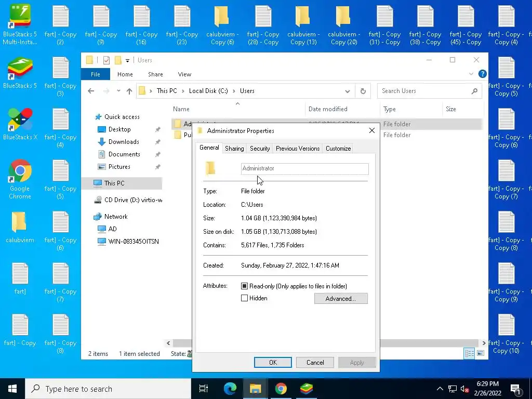Select fart] - Copy (28) - Copy file
Image resolution: width=532 pixels, height=399 pixels.
(263, 24)
